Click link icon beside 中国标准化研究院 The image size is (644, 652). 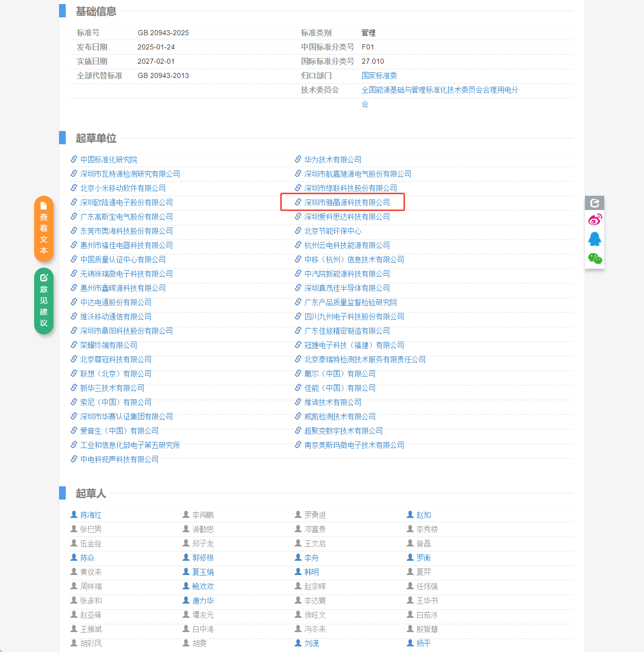point(74,160)
